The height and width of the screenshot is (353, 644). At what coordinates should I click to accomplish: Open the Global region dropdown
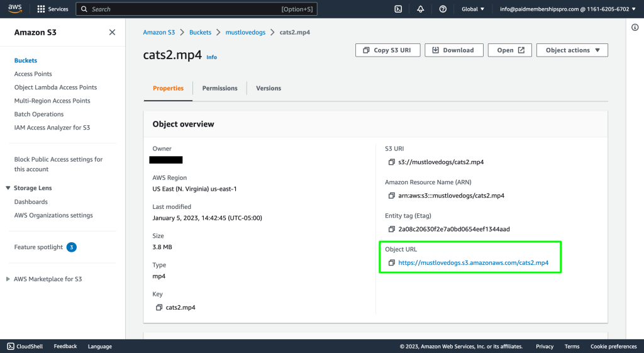point(473,9)
